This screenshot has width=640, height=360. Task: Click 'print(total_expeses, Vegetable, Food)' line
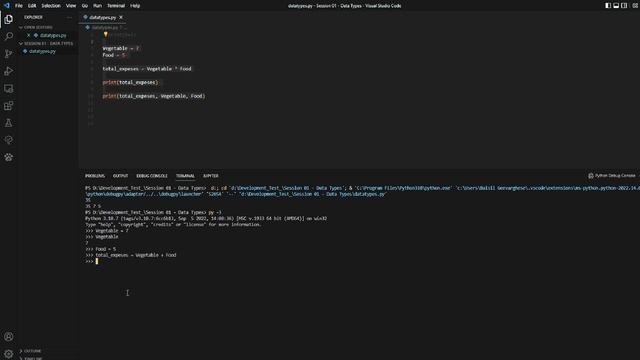tap(153, 96)
